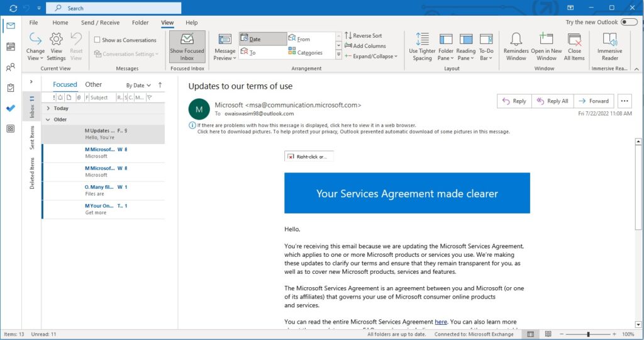Check Show as Conversations checkbox

(97, 40)
